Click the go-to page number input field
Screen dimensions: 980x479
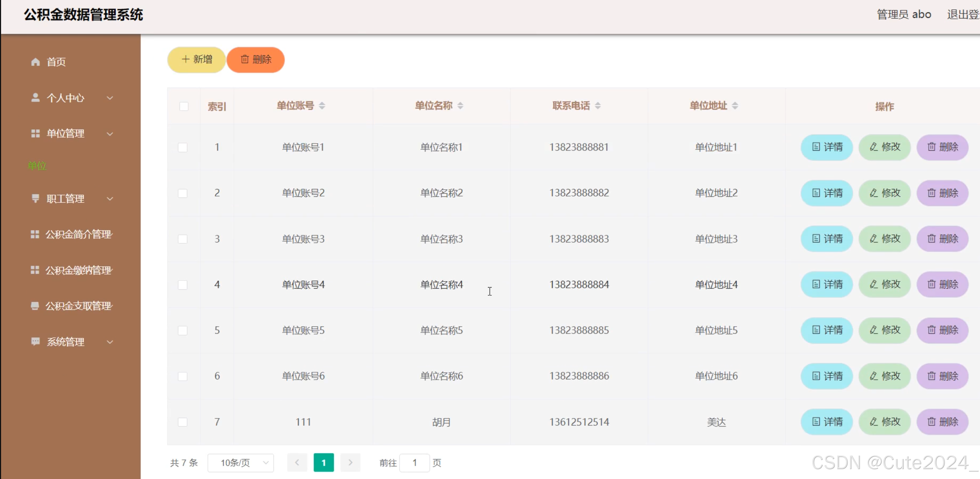point(414,463)
